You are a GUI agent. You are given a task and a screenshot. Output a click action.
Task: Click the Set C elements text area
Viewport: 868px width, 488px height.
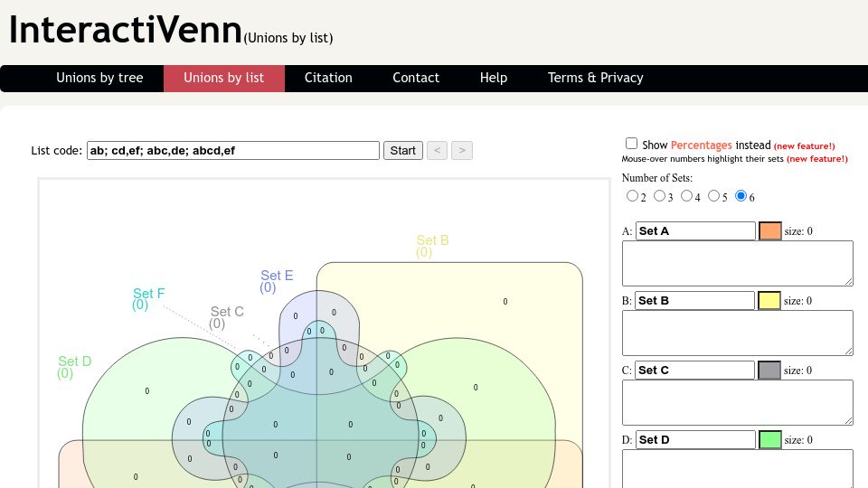coord(738,403)
